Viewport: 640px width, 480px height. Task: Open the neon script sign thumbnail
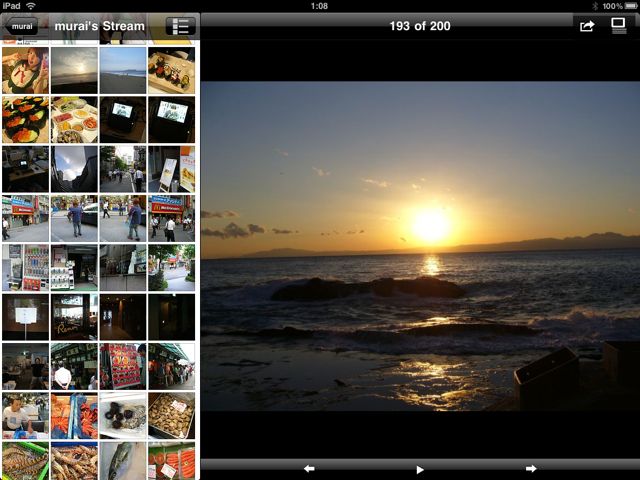(x=74, y=317)
